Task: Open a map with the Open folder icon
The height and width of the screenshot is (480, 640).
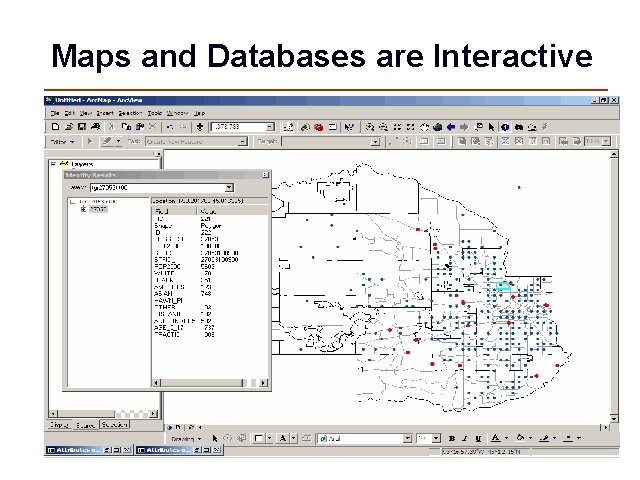Action: pyautogui.click(x=69, y=127)
